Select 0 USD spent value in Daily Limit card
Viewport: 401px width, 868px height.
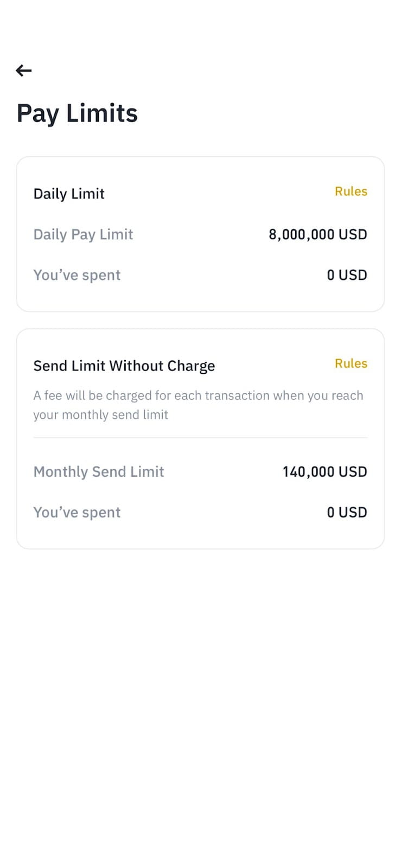click(x=347, y=275)
